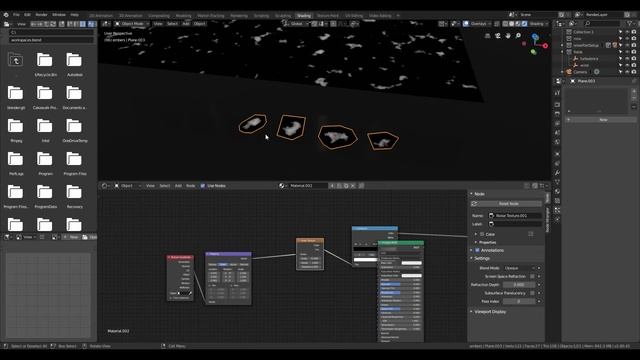Expand the Properties subsection in the Node panel
The width and height of the screenshot is (640, 360).
tap(476, 242)
